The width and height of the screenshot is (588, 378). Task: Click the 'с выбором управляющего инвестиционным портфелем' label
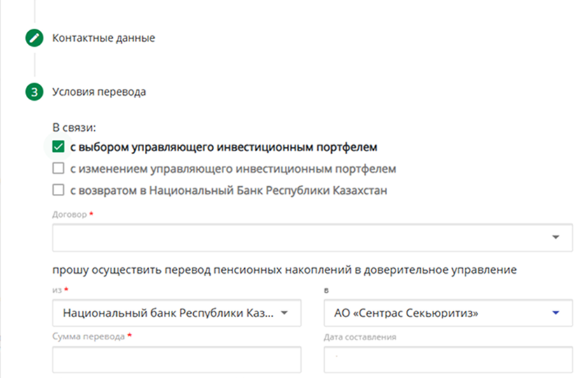(224, 148)
